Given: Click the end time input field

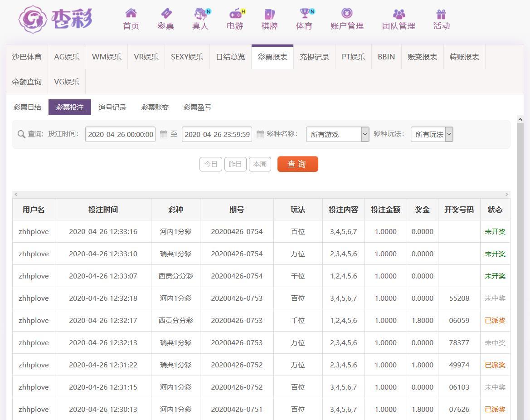Looking at the screenshot, I should tap(217, 134).
